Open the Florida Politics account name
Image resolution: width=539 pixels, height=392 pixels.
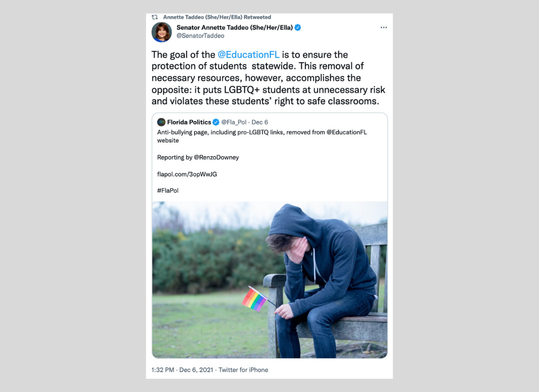click(x=189, y=122)
